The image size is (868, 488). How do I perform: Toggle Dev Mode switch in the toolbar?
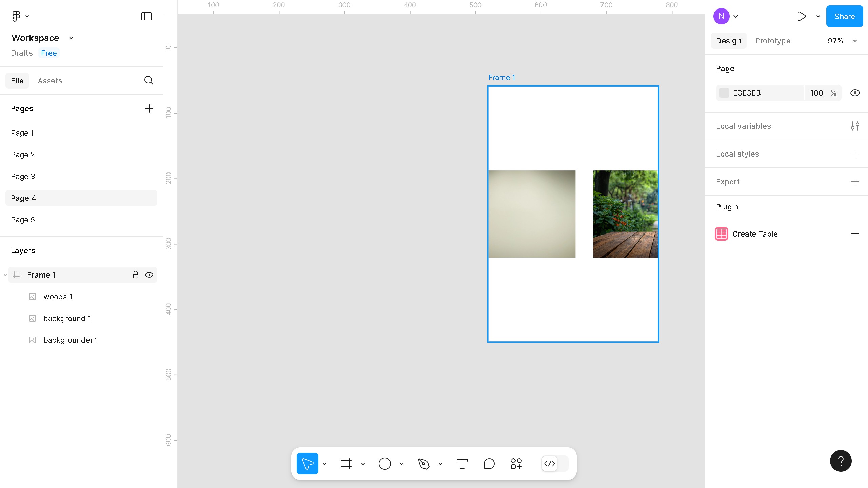point(555,463)
